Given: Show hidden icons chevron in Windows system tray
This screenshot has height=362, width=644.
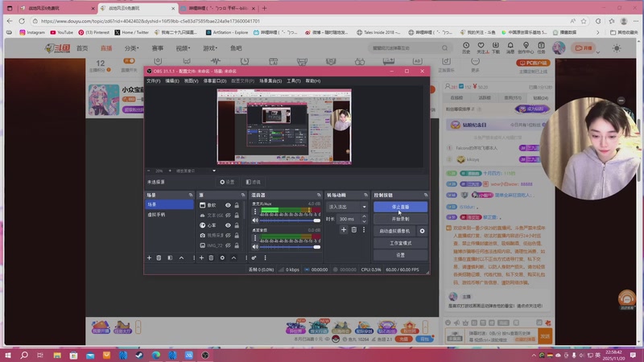Looking at the screenshot, I should 534,355.
